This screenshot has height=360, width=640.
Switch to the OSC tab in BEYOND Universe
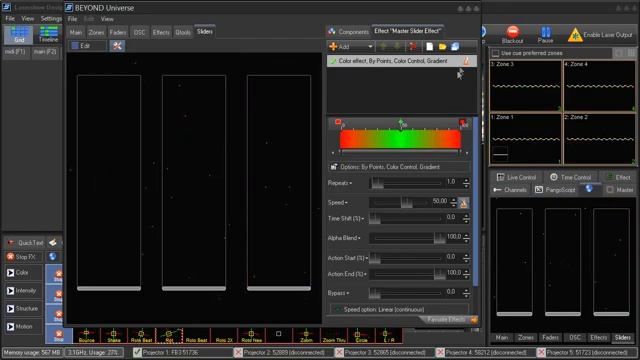click(x=140, y=33)
